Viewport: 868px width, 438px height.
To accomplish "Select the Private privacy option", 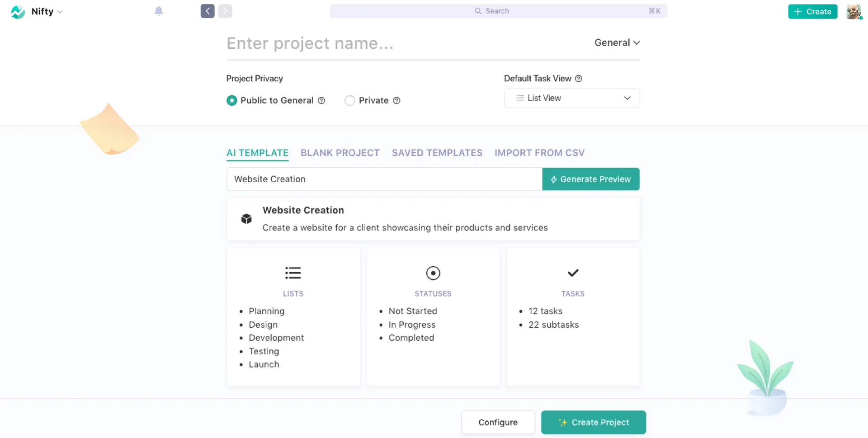I will point(349,100).
